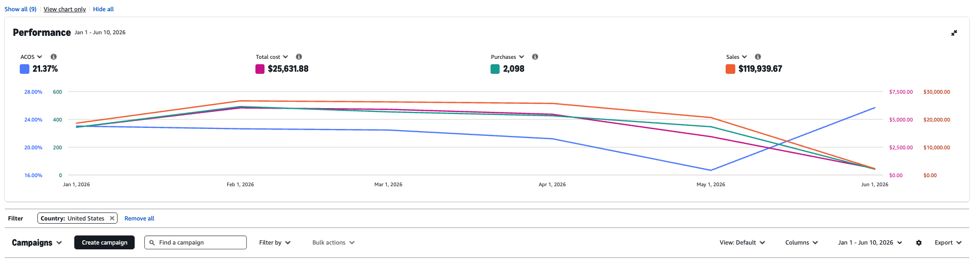Expand the Campaigns heading dropdown
The width and height of the screenshot is (980, 259).
tap(37, 243)
